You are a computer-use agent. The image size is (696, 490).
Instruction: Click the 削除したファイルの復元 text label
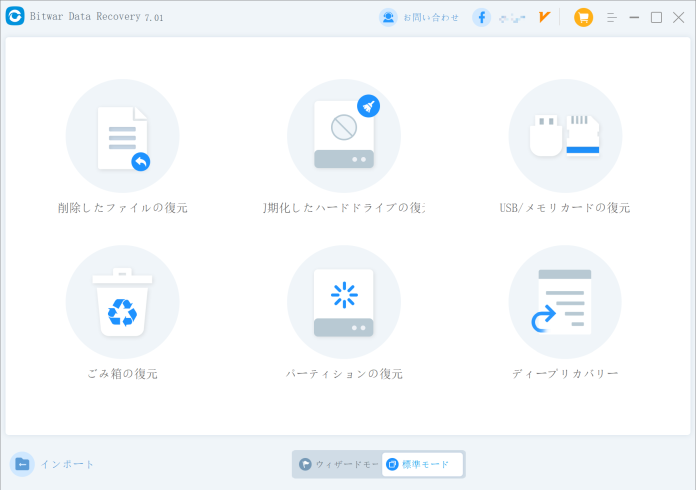[122, 208]
